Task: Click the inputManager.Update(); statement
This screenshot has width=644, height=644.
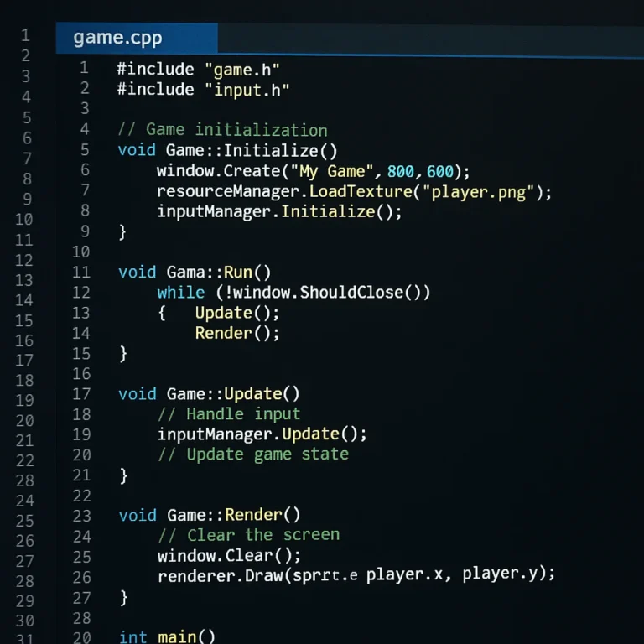Action: [262, 434]
